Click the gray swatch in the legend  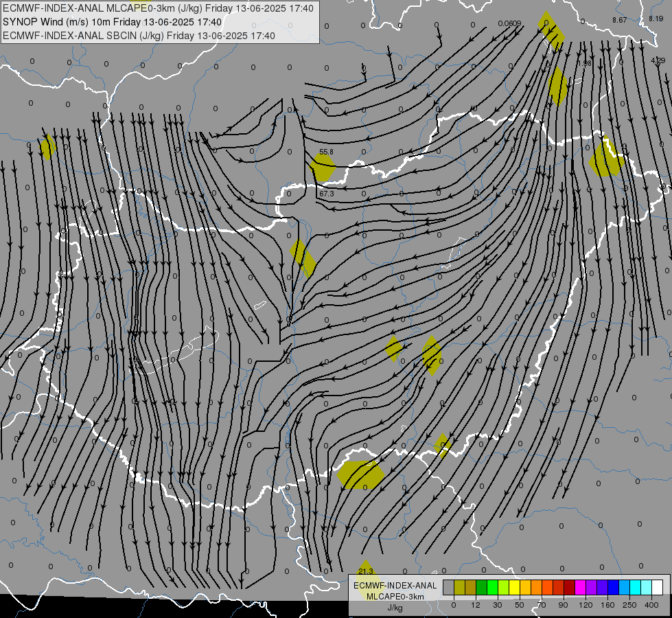[x=449, y=587]
